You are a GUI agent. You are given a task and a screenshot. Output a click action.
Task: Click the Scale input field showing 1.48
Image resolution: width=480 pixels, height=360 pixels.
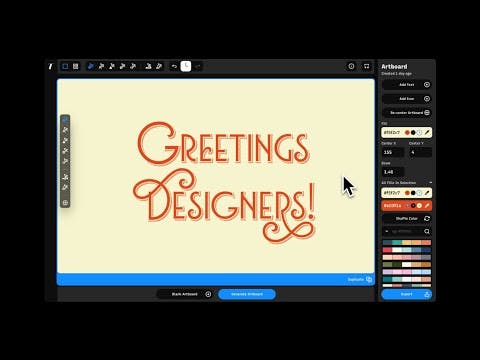click(393, 172)
